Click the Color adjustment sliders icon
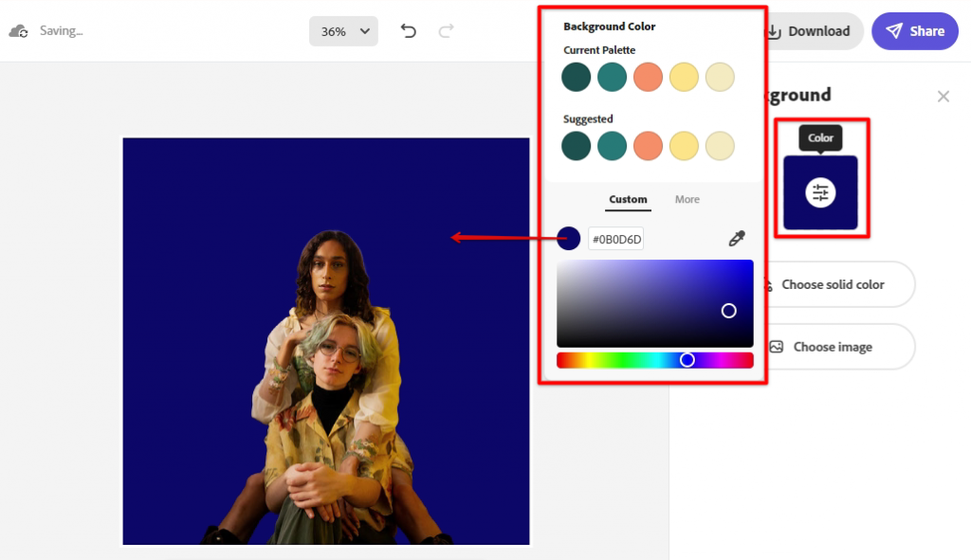This screenshot has width=971, height=560. (821, 193)
